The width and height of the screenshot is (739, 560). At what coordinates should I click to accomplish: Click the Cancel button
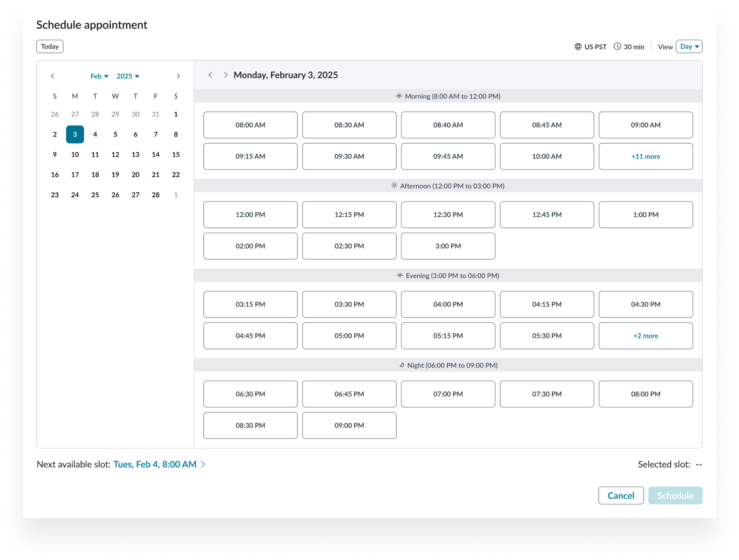click(621, 496)
